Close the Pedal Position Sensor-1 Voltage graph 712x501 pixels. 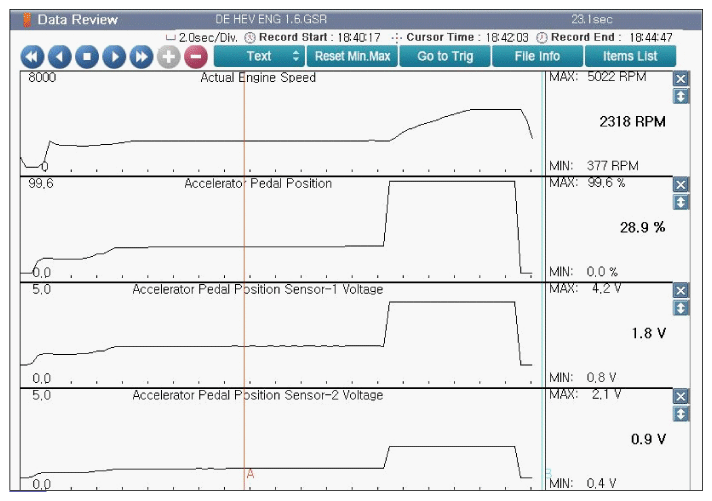point(681,290)
